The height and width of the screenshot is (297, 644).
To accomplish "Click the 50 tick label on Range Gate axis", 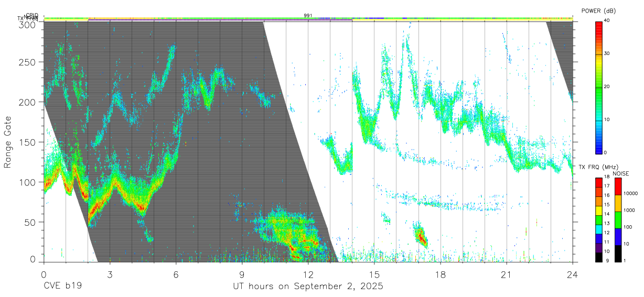I will (x=31, y=222).
